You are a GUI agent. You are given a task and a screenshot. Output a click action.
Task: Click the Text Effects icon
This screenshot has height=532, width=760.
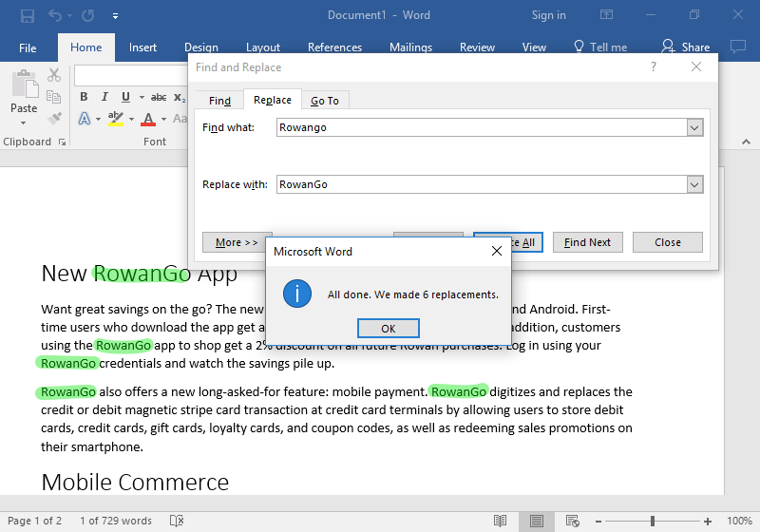[x=85, y=119]
